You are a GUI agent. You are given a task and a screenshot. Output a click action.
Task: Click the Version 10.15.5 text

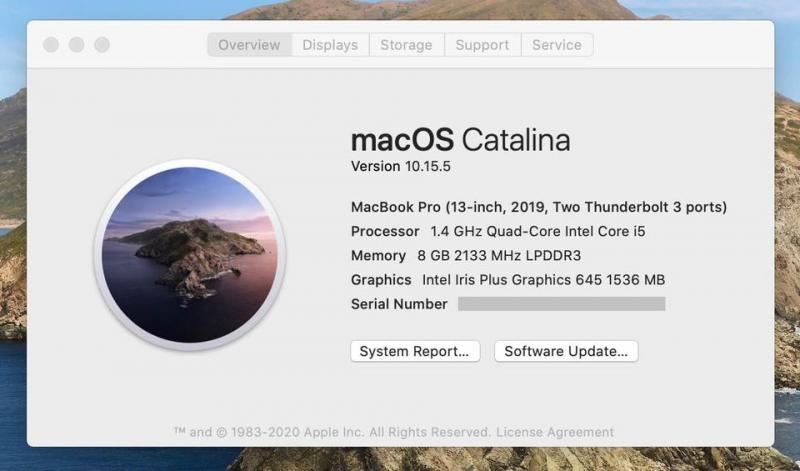401,166
